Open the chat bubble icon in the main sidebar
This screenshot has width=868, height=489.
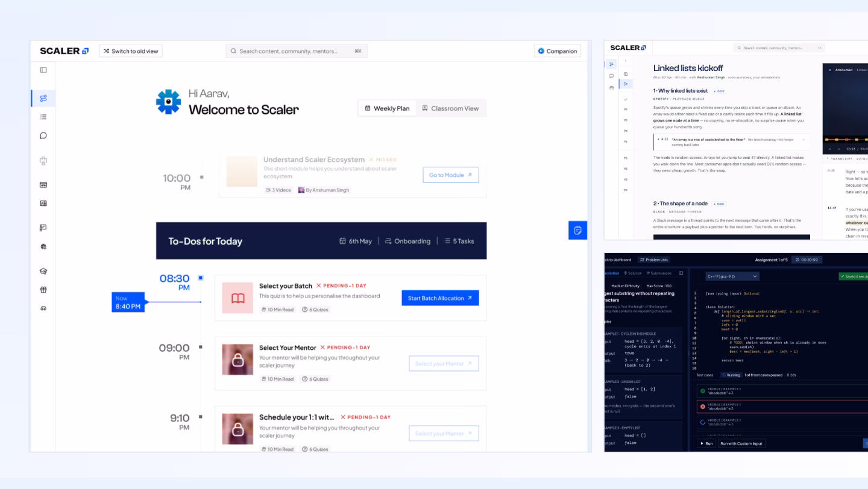click(x=43, y=135)
